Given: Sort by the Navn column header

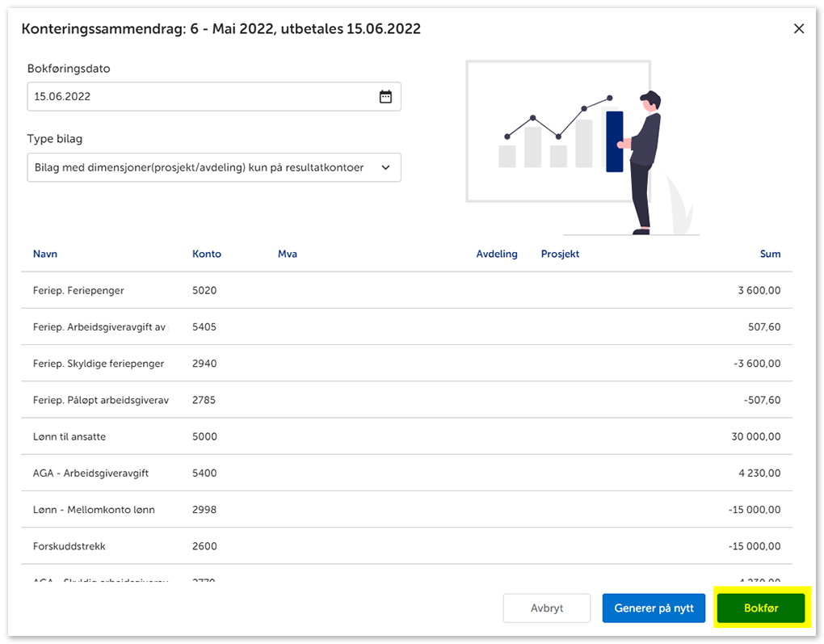Looking at the screenshot, I should (x=45, y=254).
